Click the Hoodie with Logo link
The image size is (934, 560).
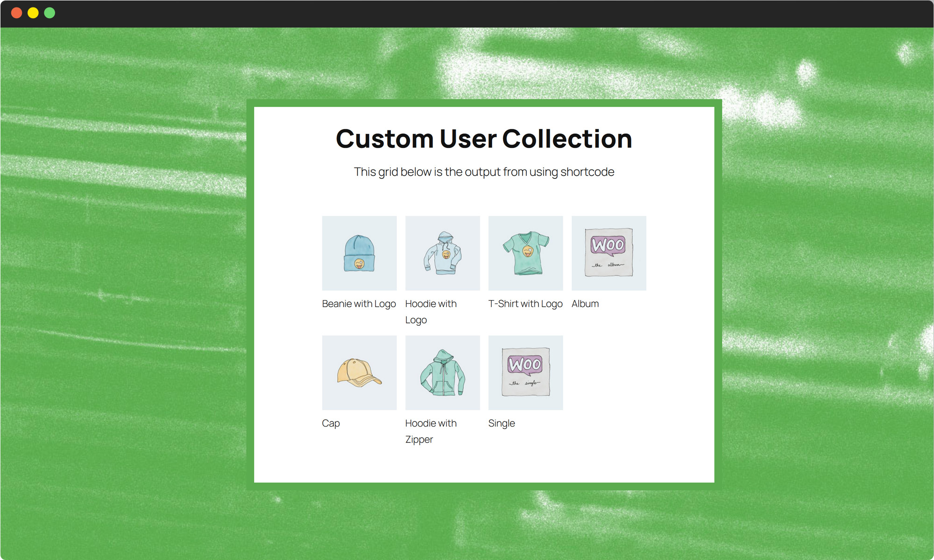[x=431, y=312]
